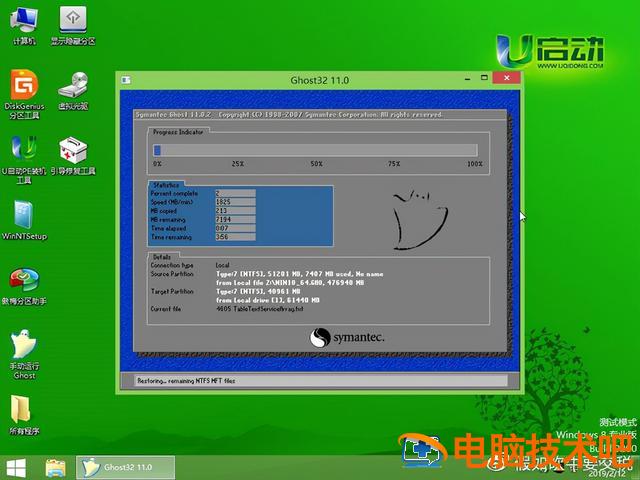Image resolution: width=640 pixels, height=480 pixels.
Task: Click the Details group label
Action: pyautogui.click(x=162, y=257)
